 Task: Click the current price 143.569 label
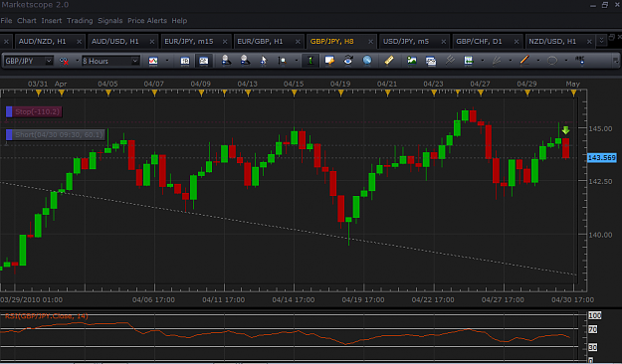pyautogui.click(x=602, y=158)
